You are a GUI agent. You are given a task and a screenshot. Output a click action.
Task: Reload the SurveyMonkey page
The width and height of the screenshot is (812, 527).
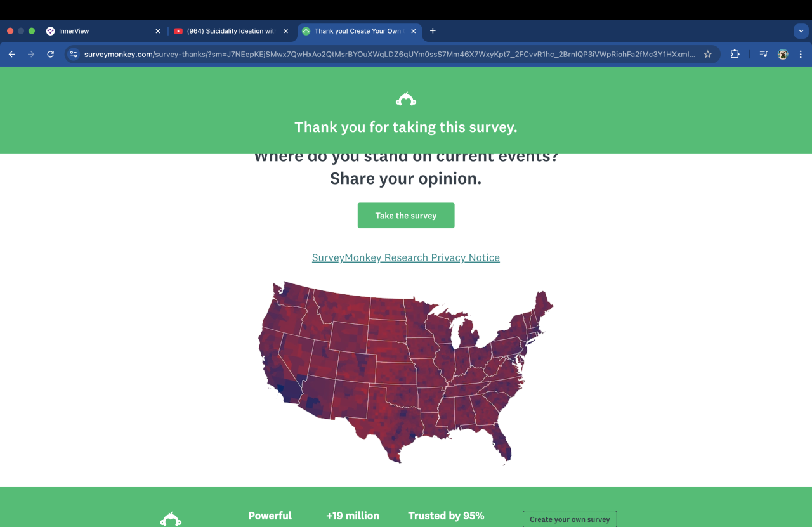click(x=51, y=55)
